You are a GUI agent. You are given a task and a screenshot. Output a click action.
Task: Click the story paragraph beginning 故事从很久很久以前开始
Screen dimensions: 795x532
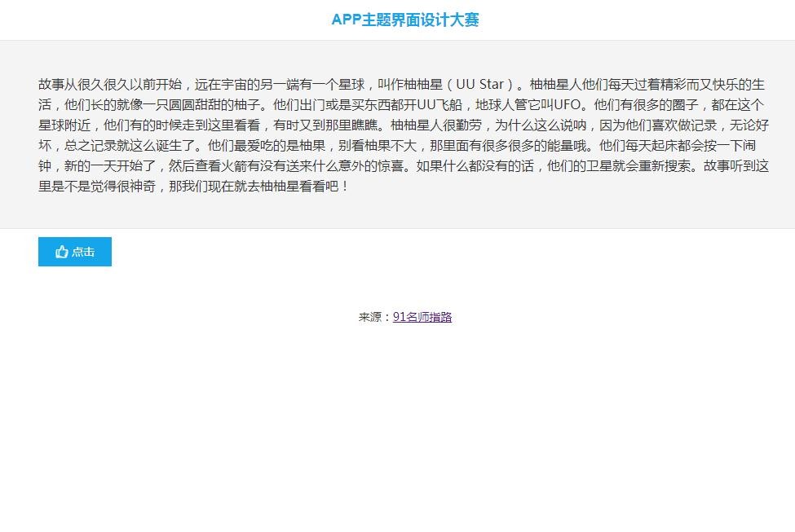point(404,135)
